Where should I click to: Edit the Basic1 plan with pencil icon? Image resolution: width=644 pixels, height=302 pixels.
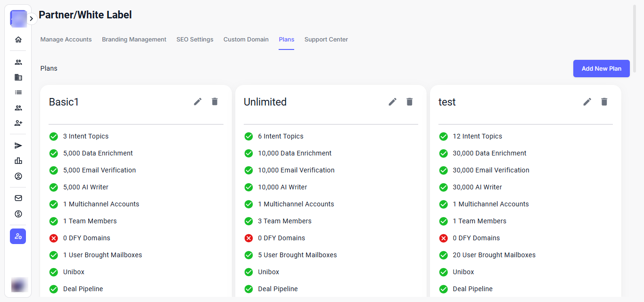[x=198, y=102]
